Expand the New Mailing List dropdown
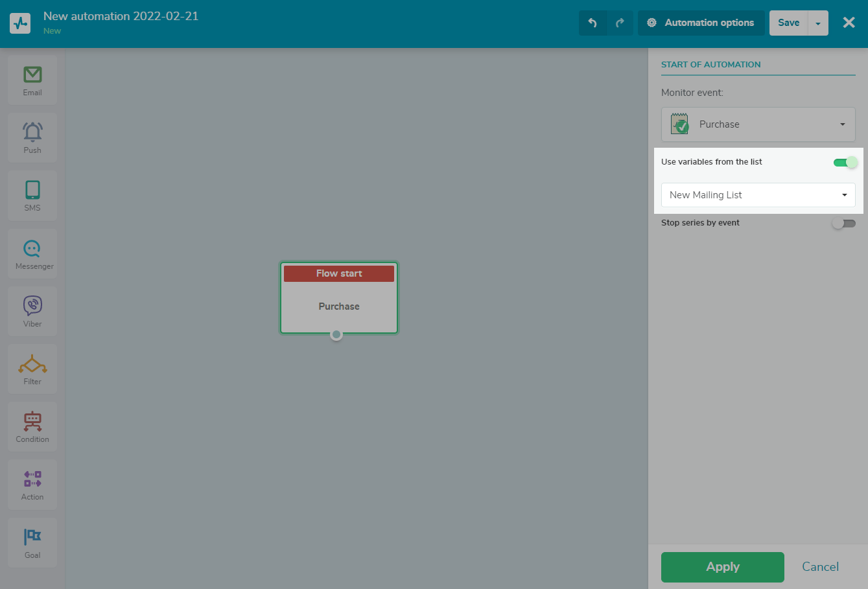Viewport: 868px width, 589px height. 758,195
